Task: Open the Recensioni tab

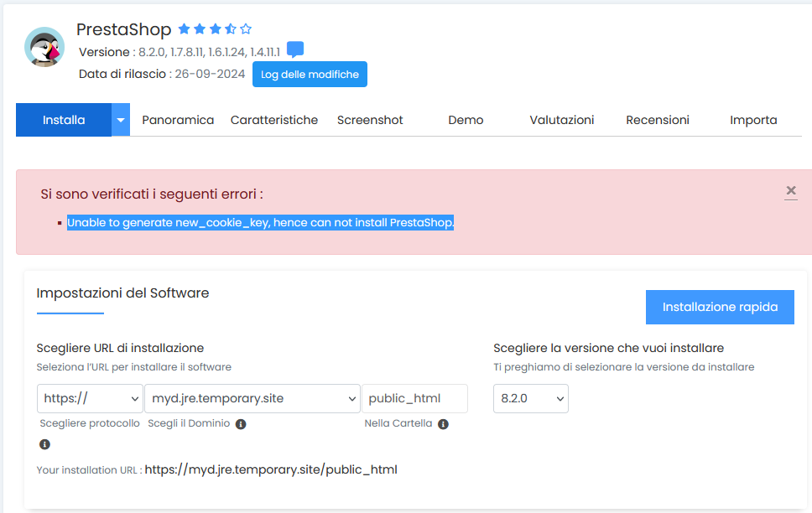Action: coord(657,120)
